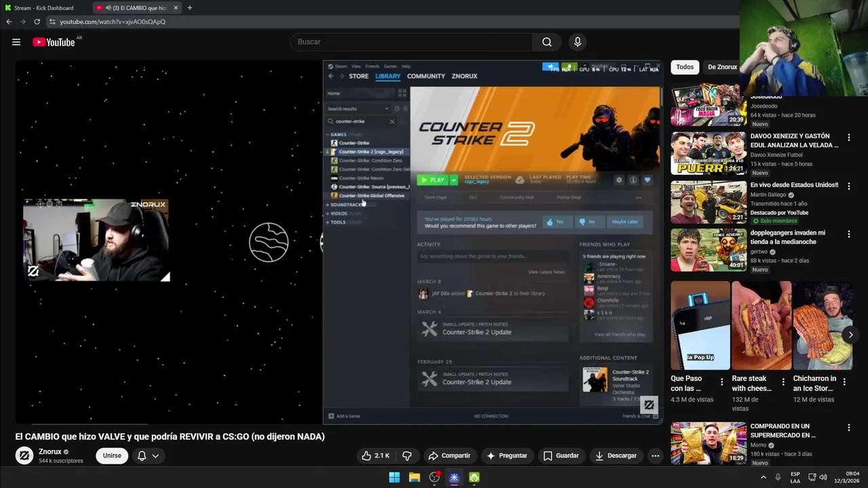Open the pinned Android-robot app in taskbar
Viewport: 868px width, 488px height.
point(474,478)
